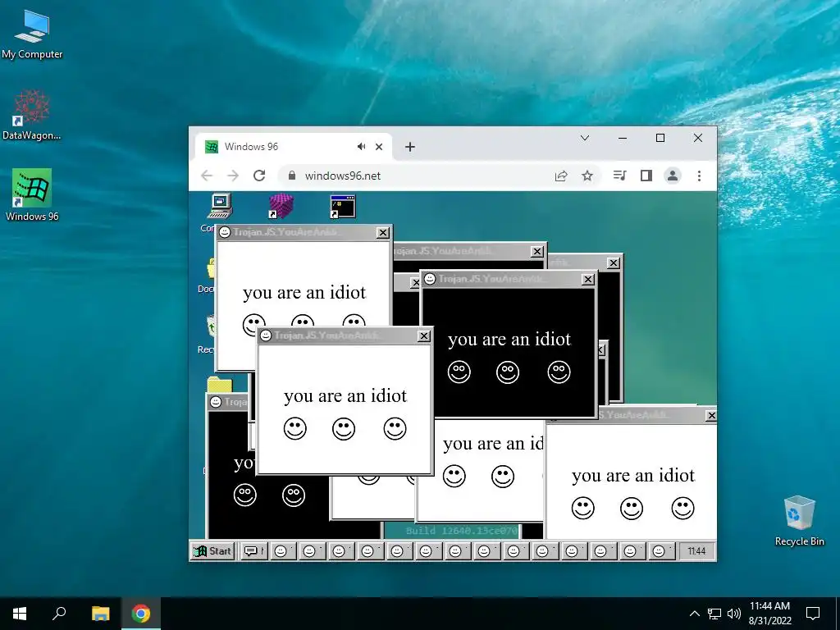Close the white popup touching Chrome's right edge
The width and height of the screenshot is (840, 630).
[x=711, y=415]
